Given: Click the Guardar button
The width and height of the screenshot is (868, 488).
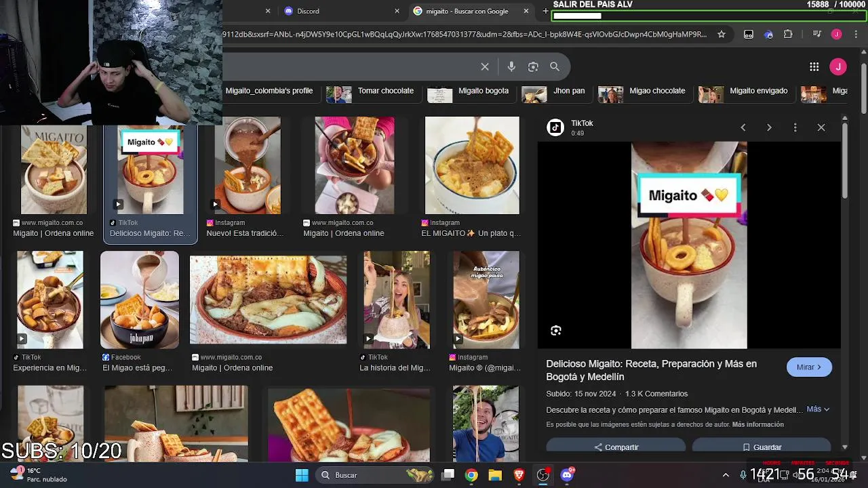Looking at the screenshot, I should 762,446.
